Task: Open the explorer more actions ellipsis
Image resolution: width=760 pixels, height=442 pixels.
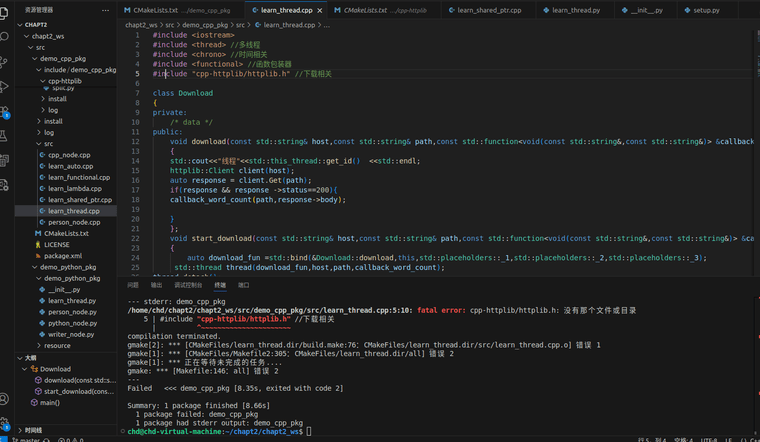Action: click(105, 10)
